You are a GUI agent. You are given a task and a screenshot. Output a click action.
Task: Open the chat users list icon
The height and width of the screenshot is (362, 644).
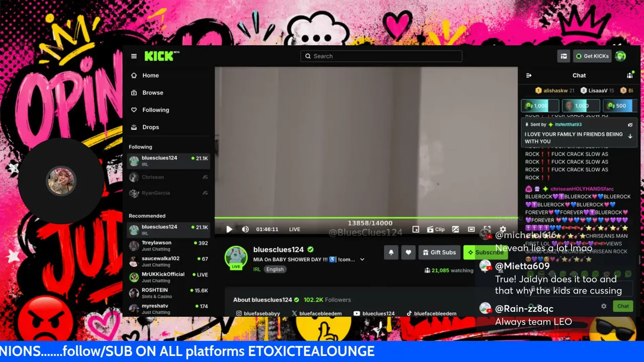coord(630,75)
